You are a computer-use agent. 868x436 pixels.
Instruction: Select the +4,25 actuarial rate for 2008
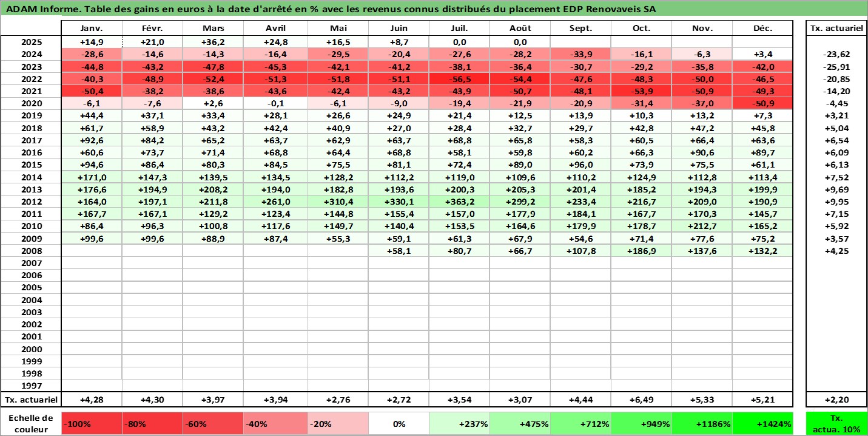click(836, 251)
